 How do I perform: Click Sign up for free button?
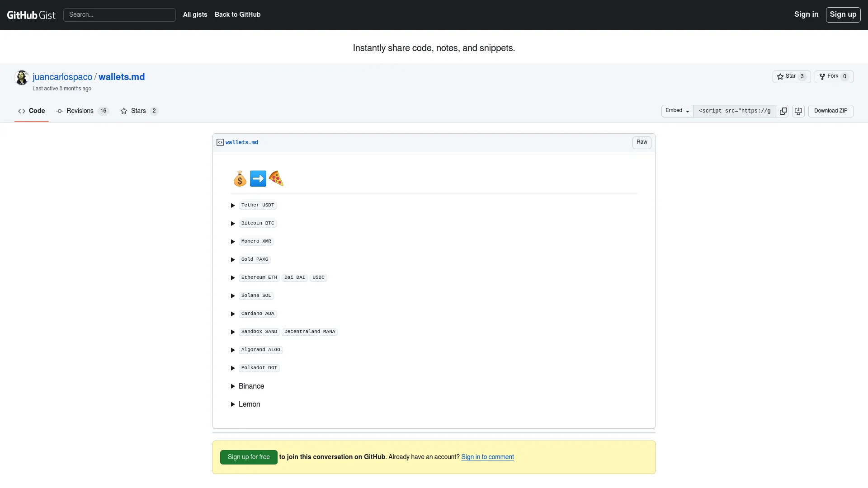249,457
